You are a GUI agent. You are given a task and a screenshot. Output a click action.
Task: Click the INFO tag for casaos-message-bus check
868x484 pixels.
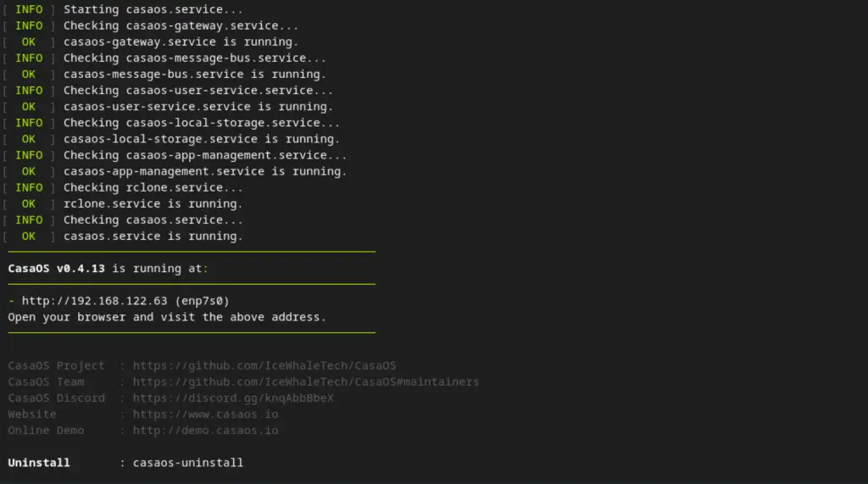tap(29, 58)
